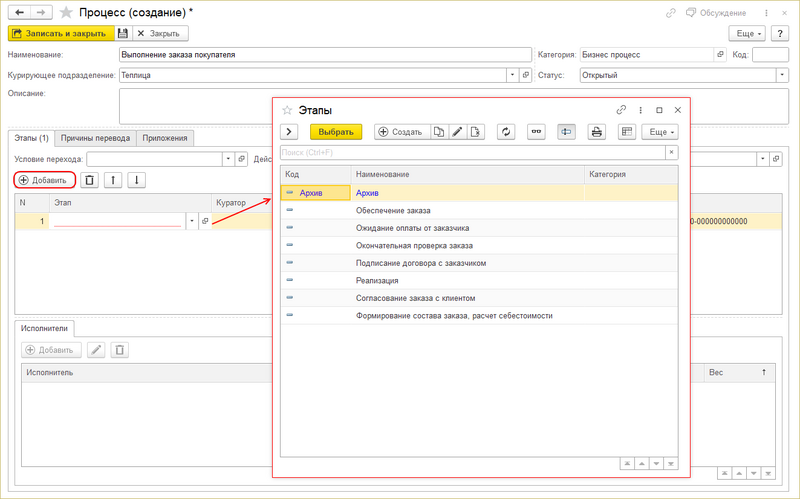Screen dimensions: 800x499
Task: Select the Реализация stage row
Action: coord(479,281)
